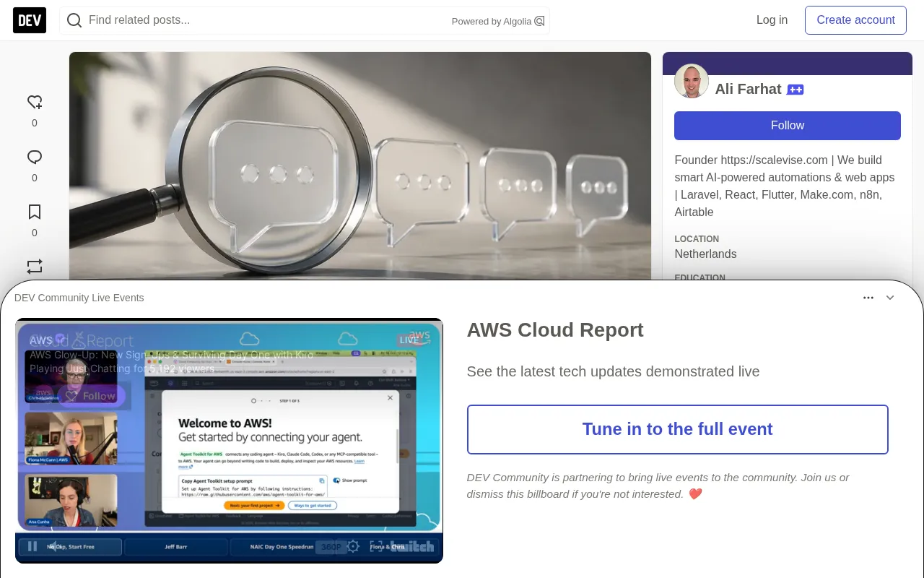Add a heart reaction to the post
This screenshot has height=578, width=924.
35,102
